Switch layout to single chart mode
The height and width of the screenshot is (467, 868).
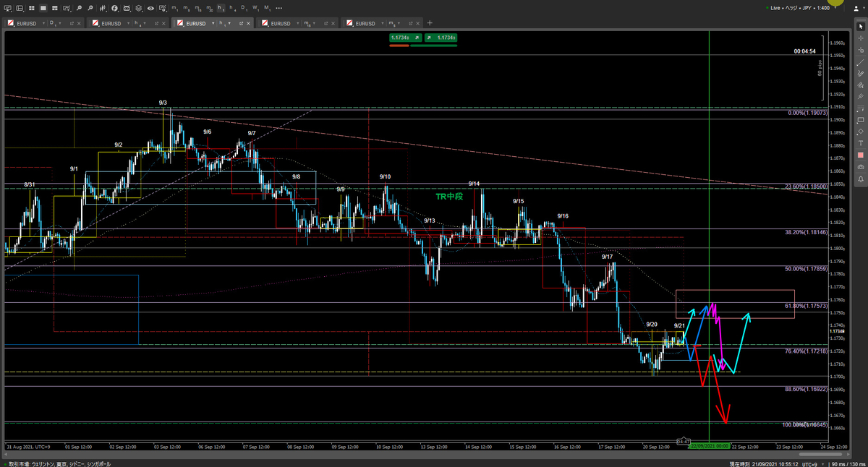(x=43, y=7)
